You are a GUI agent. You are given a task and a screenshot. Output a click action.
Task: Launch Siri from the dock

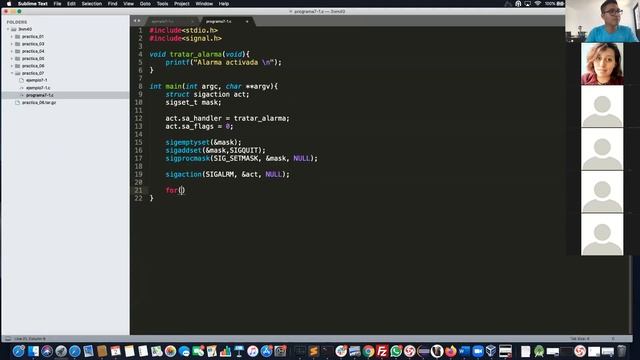[47, 351]
